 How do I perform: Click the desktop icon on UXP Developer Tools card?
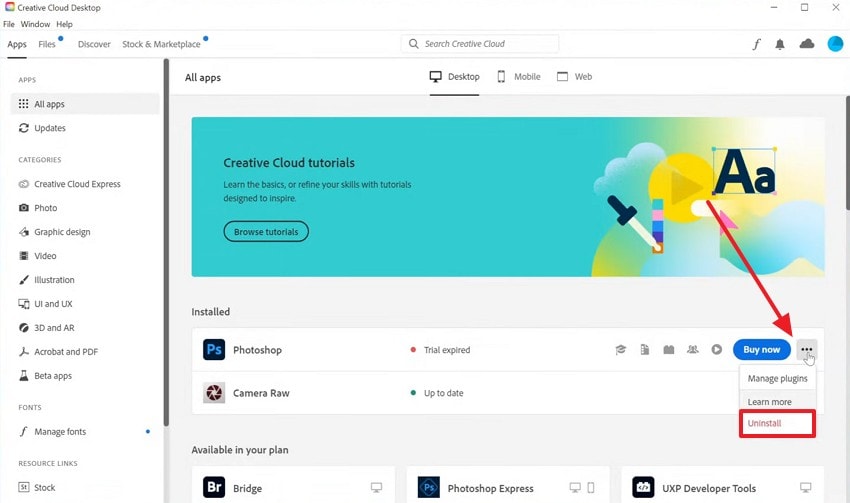point(806,488)
